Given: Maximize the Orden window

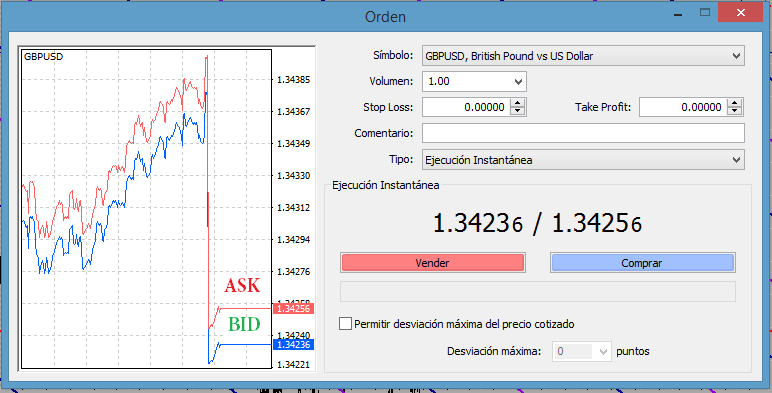Looking at the screenshot, I should point(706,12).
